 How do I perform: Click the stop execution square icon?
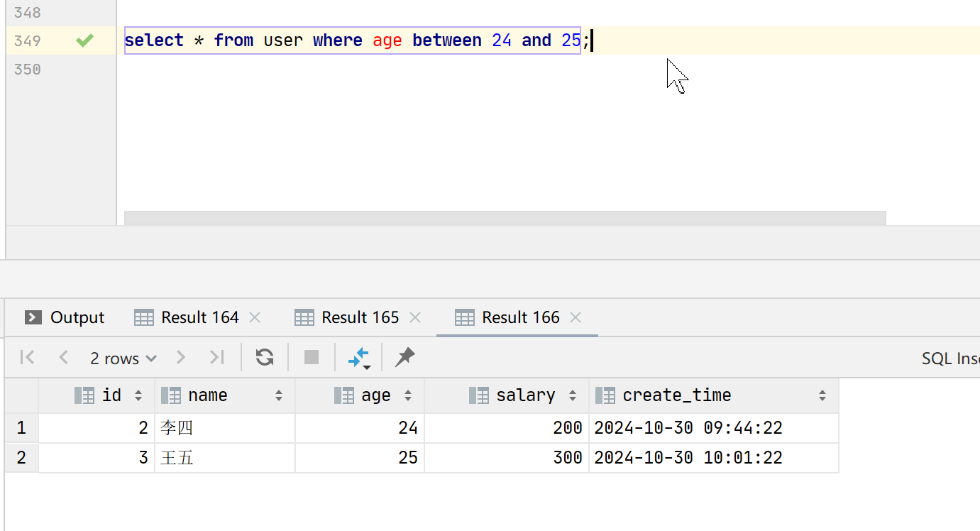tap(312, 357)
